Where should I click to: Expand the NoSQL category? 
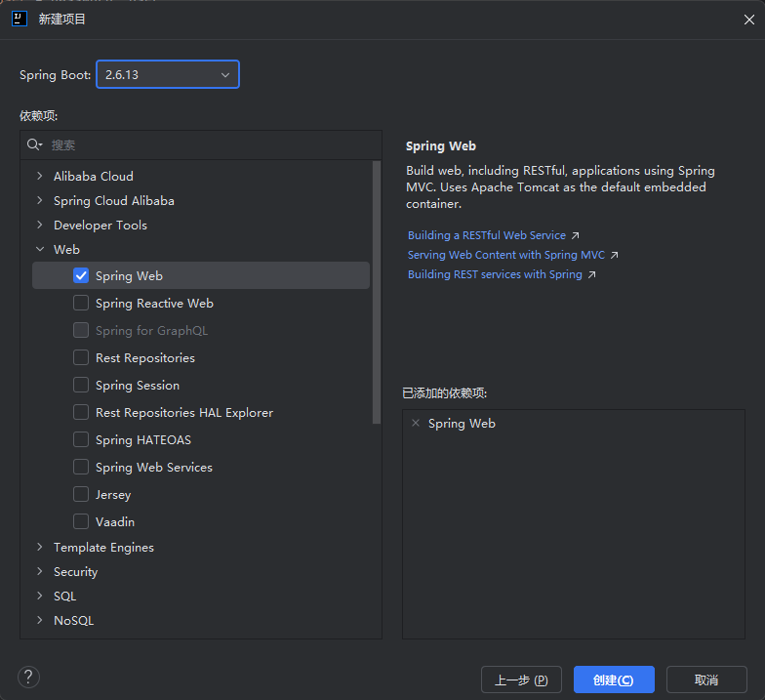point(40,620)
